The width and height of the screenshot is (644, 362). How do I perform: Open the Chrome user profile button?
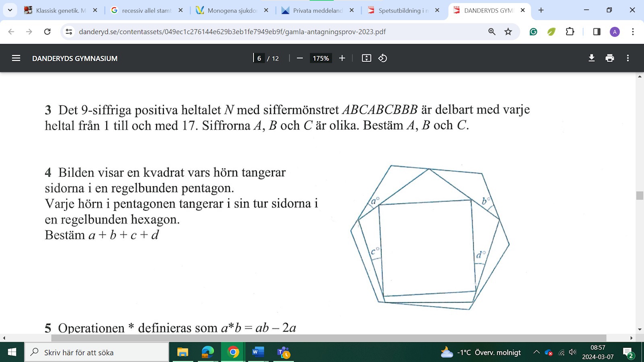coord(615,32)
